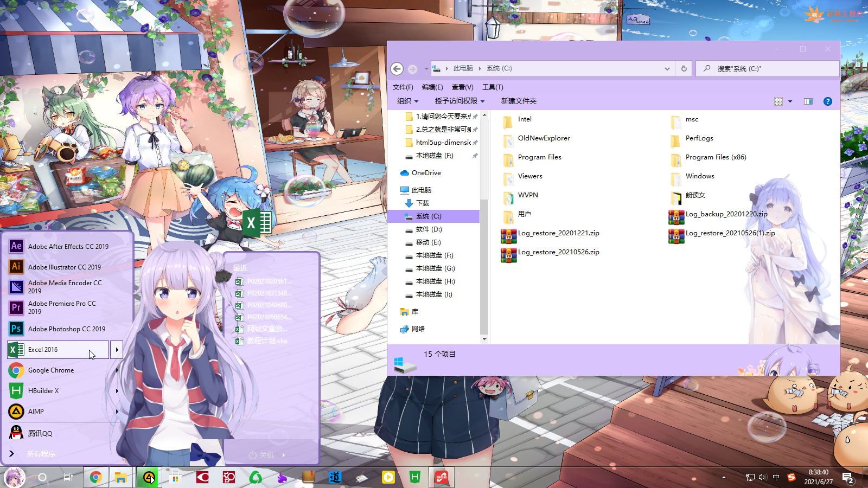Click the AIMP taskbar icon
This screenshot has height=488, width=868.
[x=148, y=477]
